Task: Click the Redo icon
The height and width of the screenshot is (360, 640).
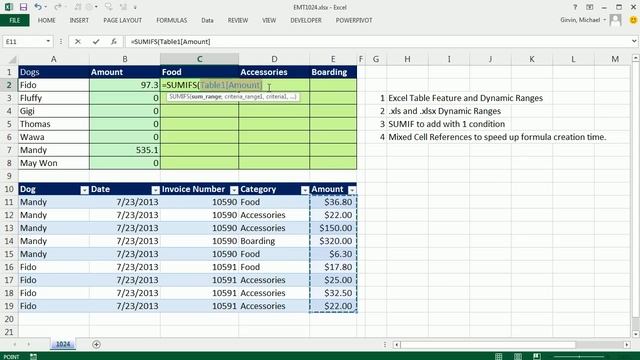Action: (x=58, y=7)
